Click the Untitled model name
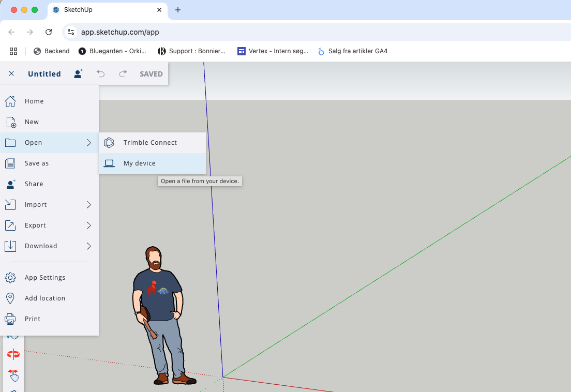Image resolution: width=571 pixels, height=392 pixels. (44, 74)
